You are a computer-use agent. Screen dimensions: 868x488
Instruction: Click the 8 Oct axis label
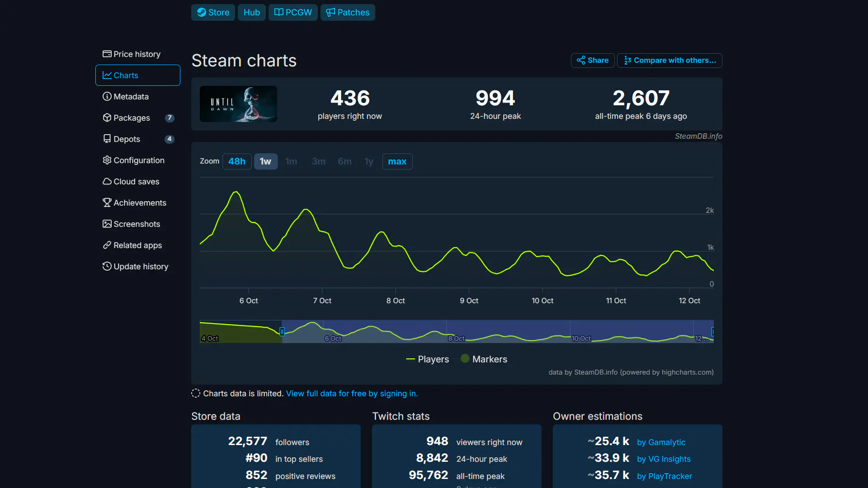[x=396, y=300]
